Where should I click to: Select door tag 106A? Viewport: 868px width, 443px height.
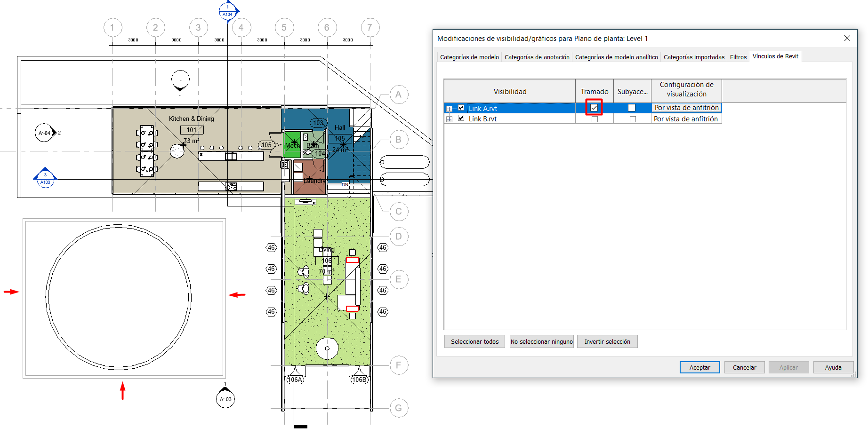click(x=295, y=380)
